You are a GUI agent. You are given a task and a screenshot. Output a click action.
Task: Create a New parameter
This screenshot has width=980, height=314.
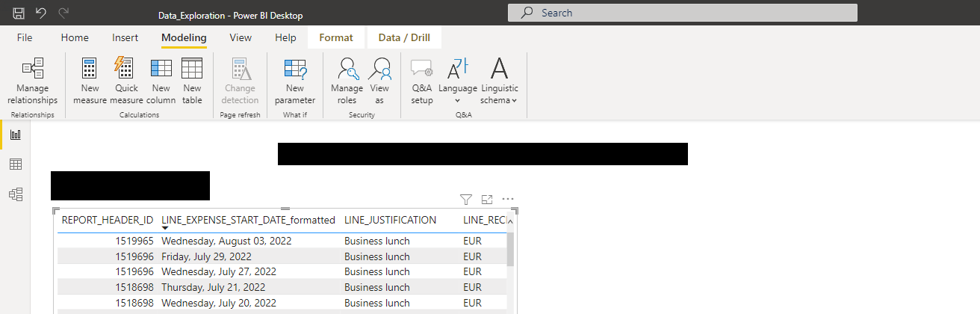pos(295,81)
